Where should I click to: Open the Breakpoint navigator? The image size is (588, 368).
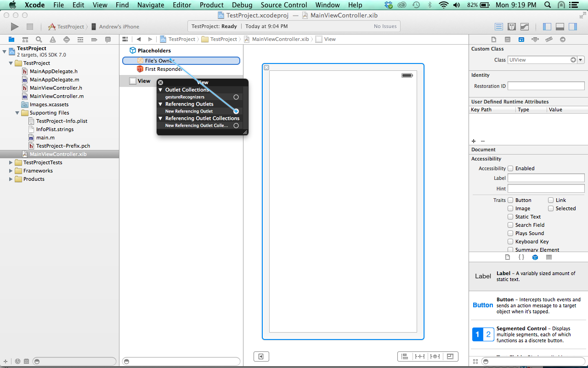tap(94, 40)
